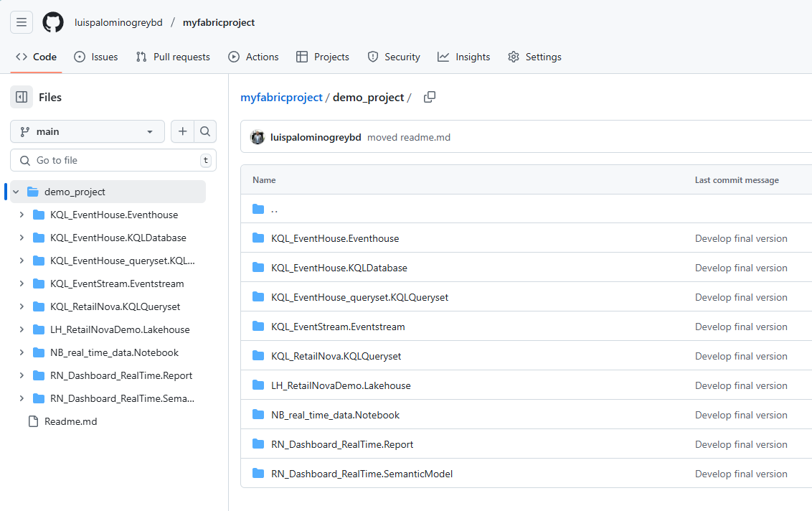Expand KQL_EventHouse.Eventhouse in file tree
The height and width of the screenshot is (511, 812).
tap(22, 215)
